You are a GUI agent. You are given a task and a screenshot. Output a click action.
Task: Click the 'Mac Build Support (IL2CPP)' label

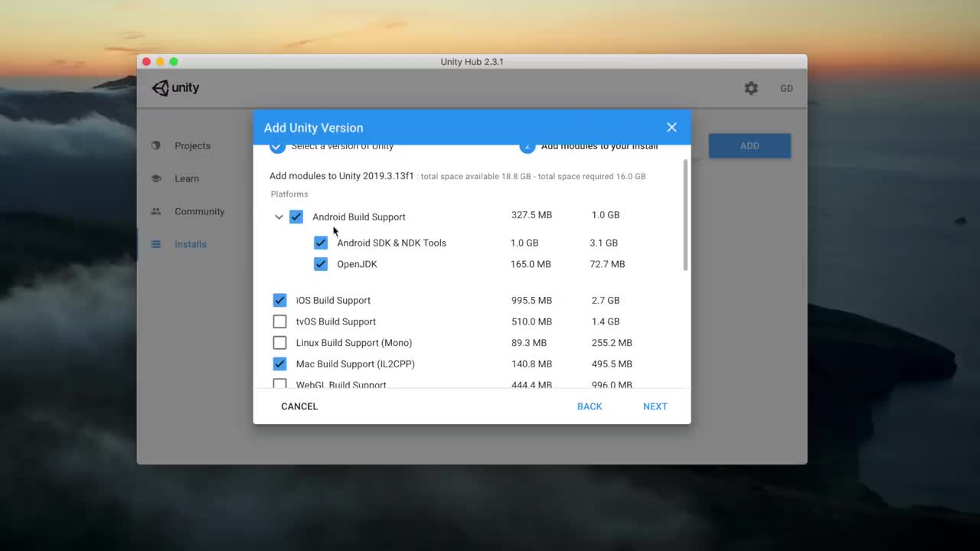(x=355, y=364)
